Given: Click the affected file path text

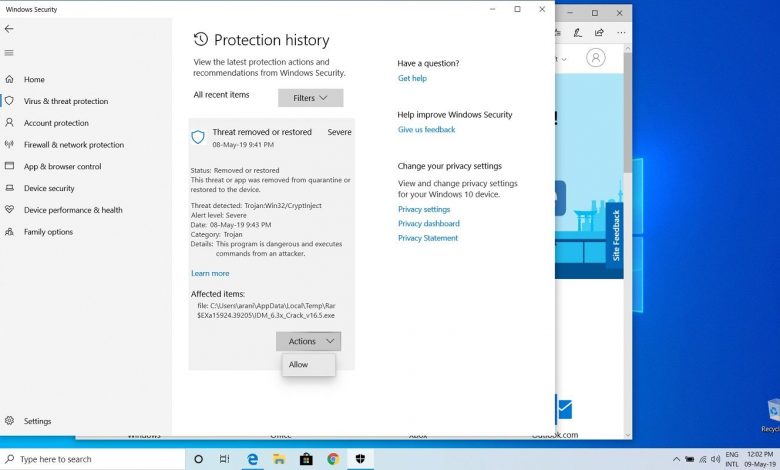Looking at the screenshot, I should [266, 310].
